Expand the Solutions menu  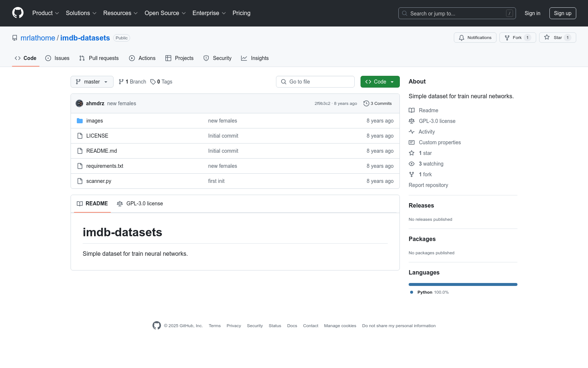point(81,13)
